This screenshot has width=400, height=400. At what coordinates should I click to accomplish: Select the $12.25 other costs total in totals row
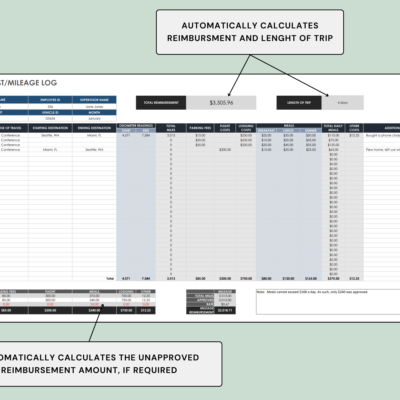tap(354, 278)
